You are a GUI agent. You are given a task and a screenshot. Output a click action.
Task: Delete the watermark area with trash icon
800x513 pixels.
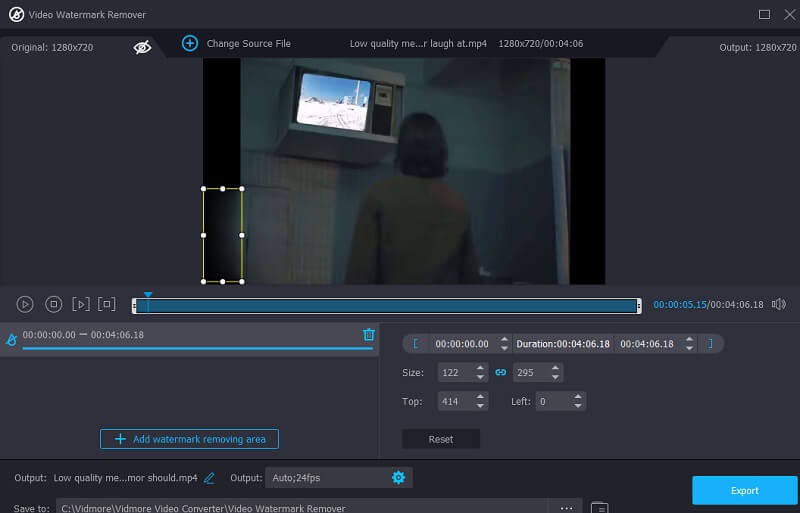point(368,335)
